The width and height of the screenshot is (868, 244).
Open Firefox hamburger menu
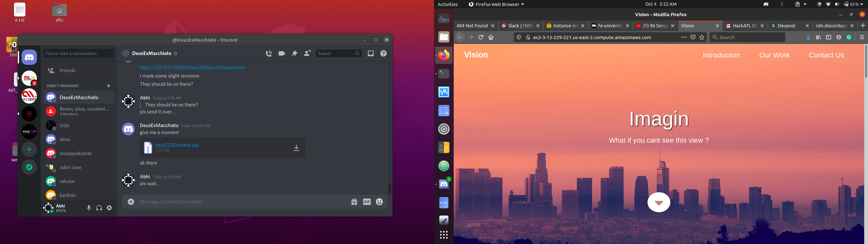click(x=862, y=37)
